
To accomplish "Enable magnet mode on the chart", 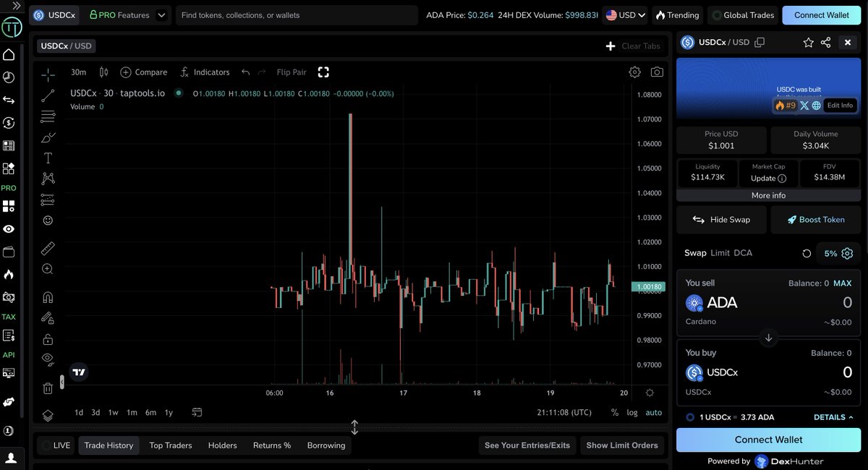I will coord(48,296).
